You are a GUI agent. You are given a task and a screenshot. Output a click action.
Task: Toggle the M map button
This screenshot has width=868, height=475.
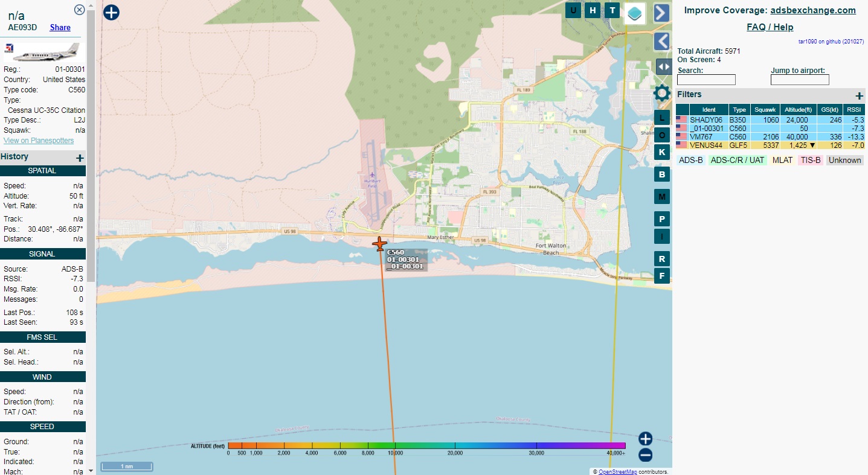[x=662, y=197]
